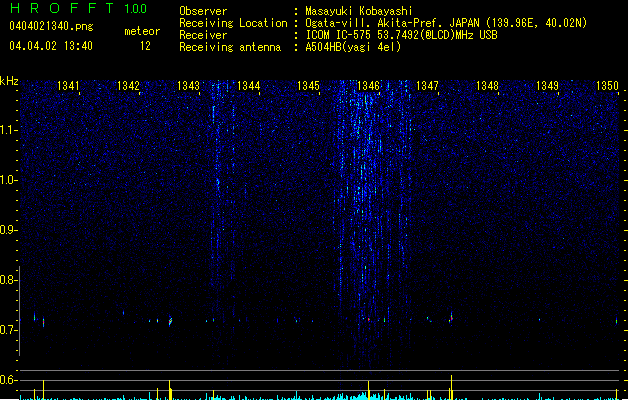Viewport: 629px width, 400px height.
Task: Click the Receiving antenna label
Action: click(x=230, y=47)
